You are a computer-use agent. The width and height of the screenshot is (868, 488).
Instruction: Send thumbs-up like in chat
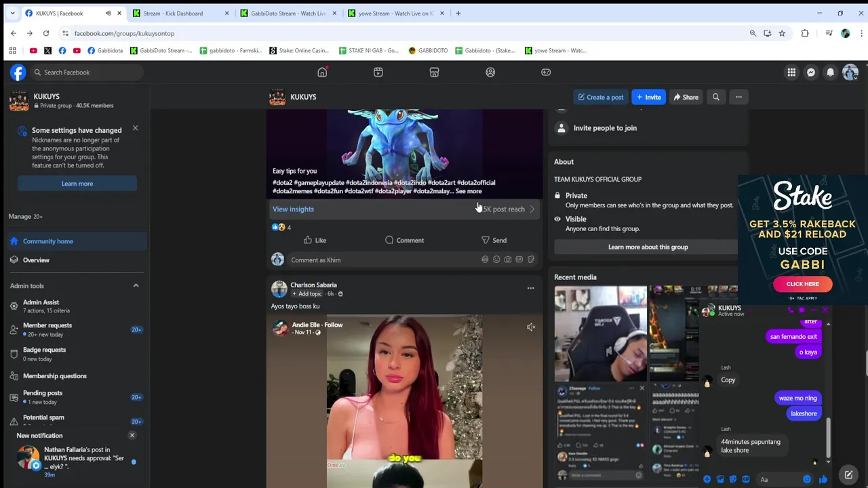point(823,479)
